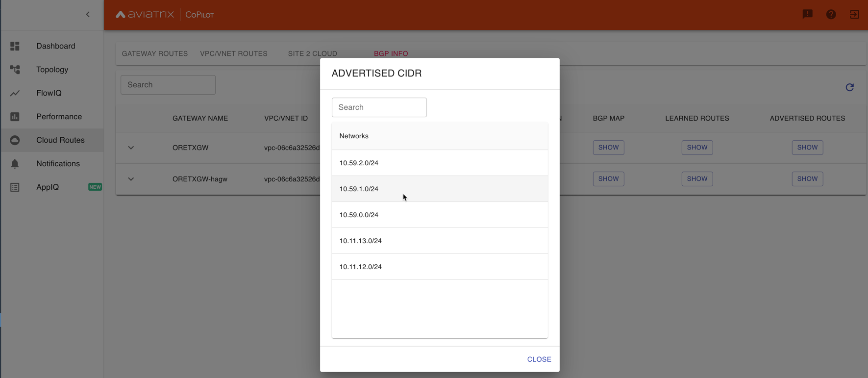
Task: Close the Advertised CIDR dialog
Action: point(539,359)
